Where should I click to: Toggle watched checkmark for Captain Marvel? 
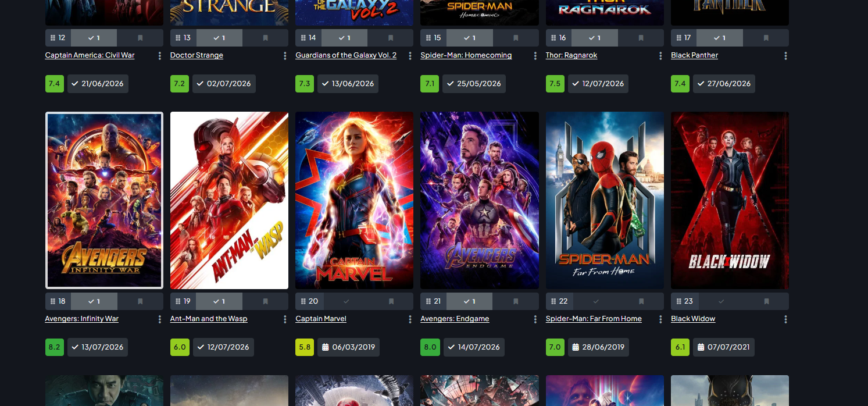[347, 301]
